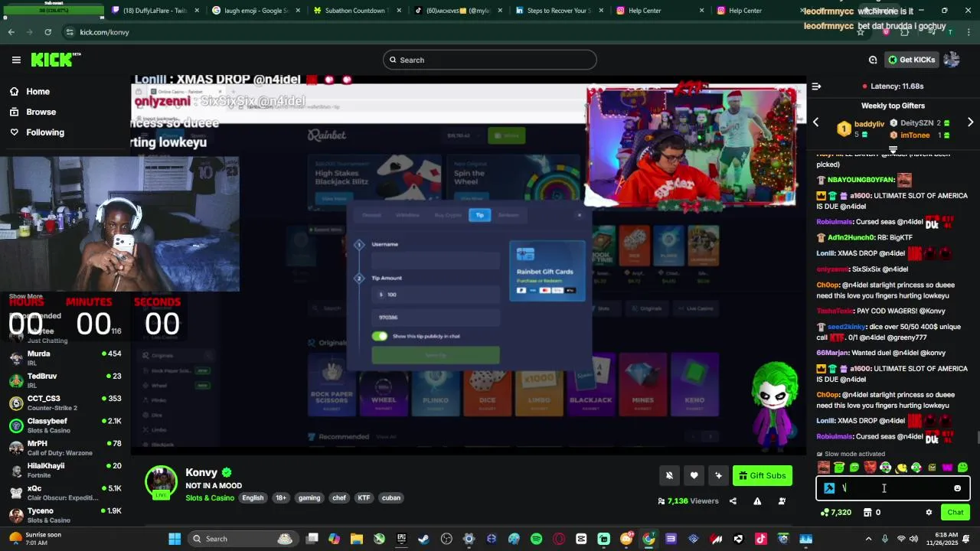Screen dimensions: 980x551
Task: Share the stream via share icon
Action: coord(733,501)
